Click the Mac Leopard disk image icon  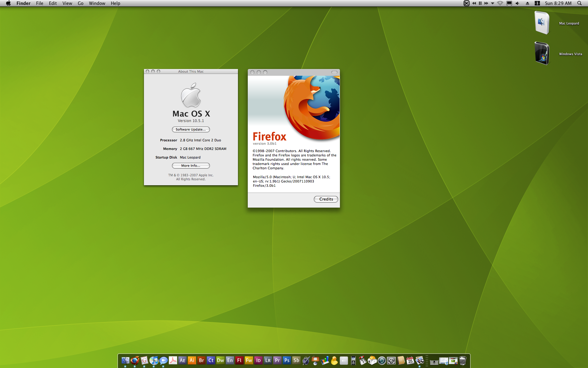pos(541,22)
